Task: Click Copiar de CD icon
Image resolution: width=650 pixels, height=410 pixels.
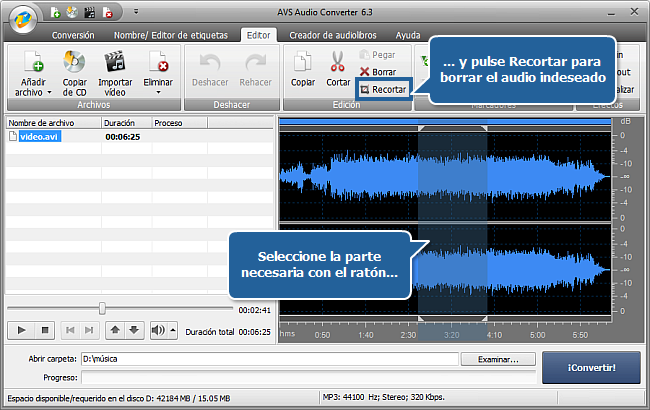Action: (74, 62)
